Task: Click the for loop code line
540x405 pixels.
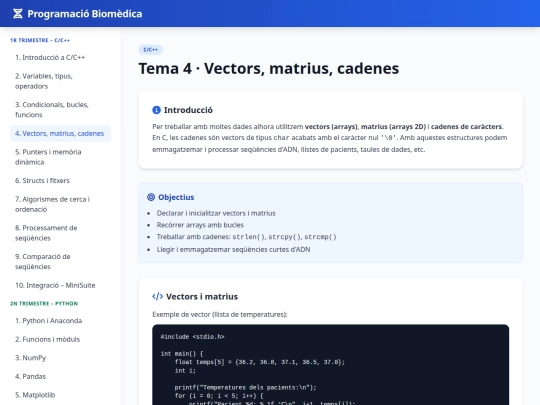Action: [219, 396]
